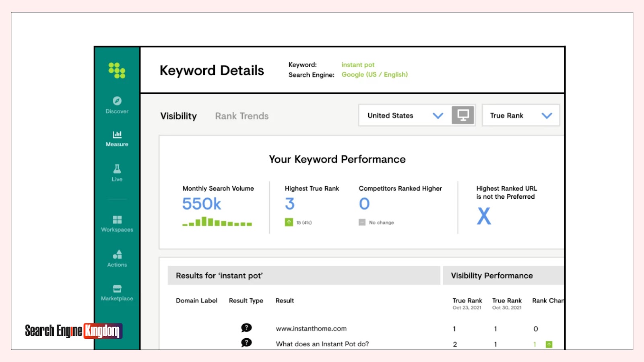Open the Marketplace store icon

[117, 288]
